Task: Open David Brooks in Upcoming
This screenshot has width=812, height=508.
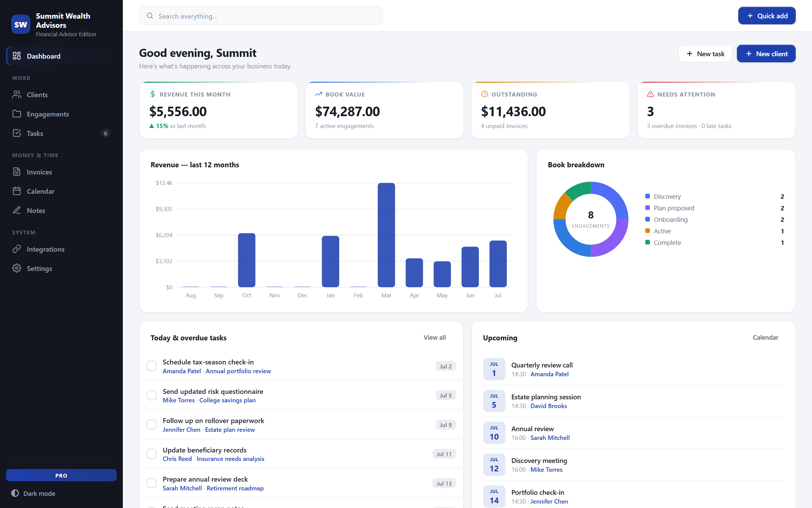Action: pyautogui.click(x=548, y=406)
